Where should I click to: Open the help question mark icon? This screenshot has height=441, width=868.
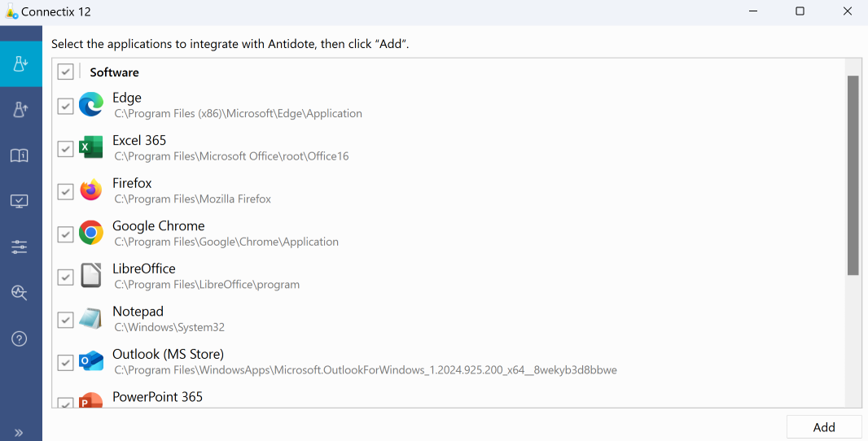point(20,338)
